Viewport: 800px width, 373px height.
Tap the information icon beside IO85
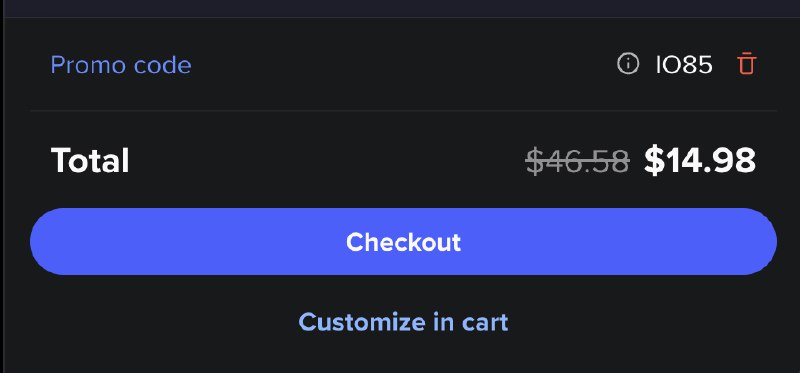coord(628,64)
